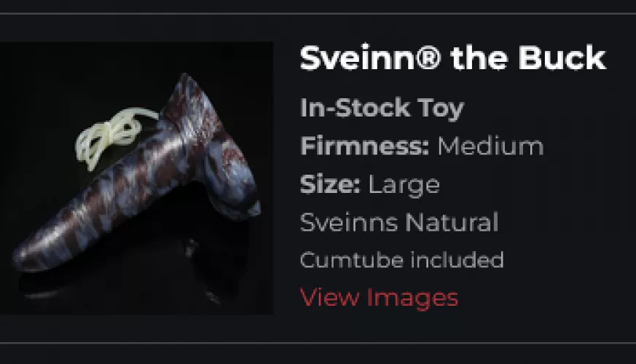
Task: Click the white tube in product photo
Action: (x=114, y=136)
